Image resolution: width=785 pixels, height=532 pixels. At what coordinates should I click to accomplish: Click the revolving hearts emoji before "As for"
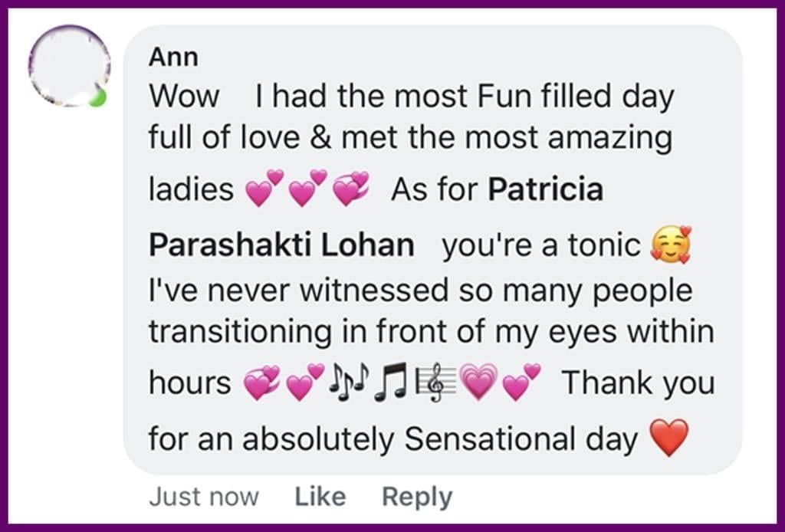[x=350, y=189]
